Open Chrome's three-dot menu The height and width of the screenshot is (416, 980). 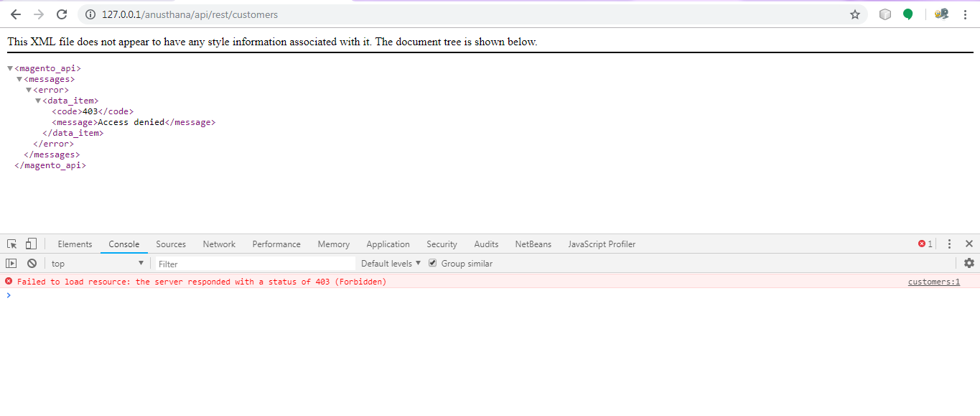point(964,14)
